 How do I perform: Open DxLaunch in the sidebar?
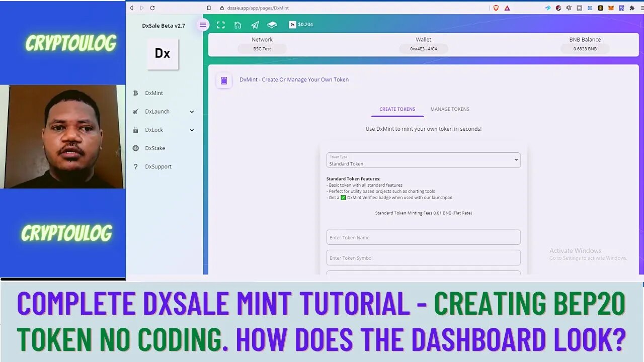coord(157,112)
